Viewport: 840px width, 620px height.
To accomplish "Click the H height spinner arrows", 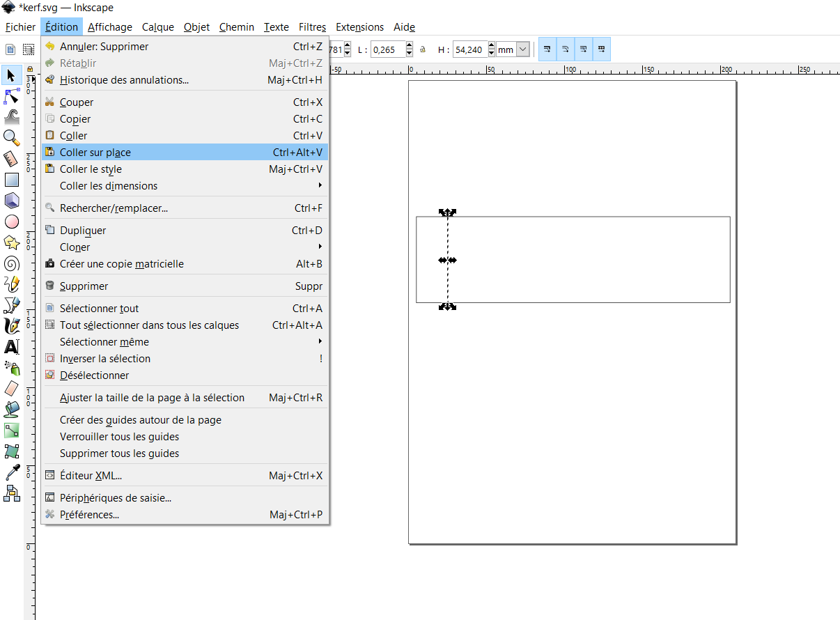I will 492,49.
